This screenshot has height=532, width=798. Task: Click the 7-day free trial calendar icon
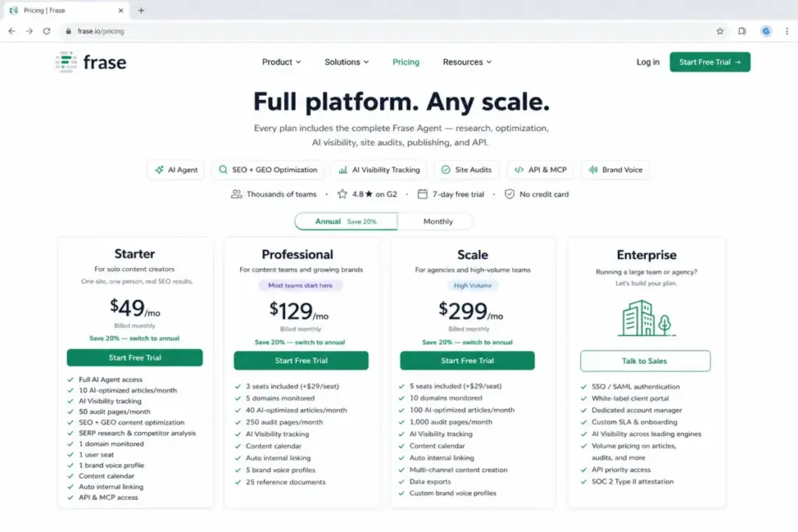pos(422,194)
